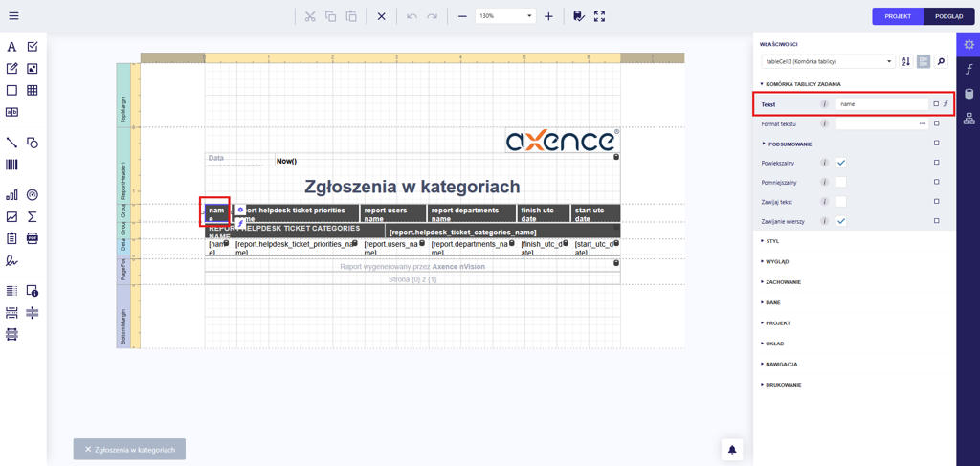980x466 pixels.
Task: Uncheck the Powiększalny checkbox
Action: click(840, 163)
